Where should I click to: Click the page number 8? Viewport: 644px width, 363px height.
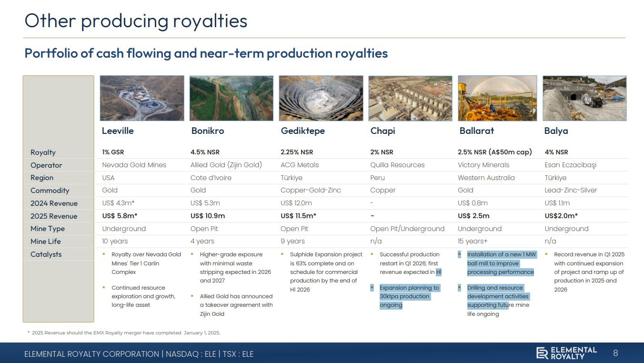615,353
